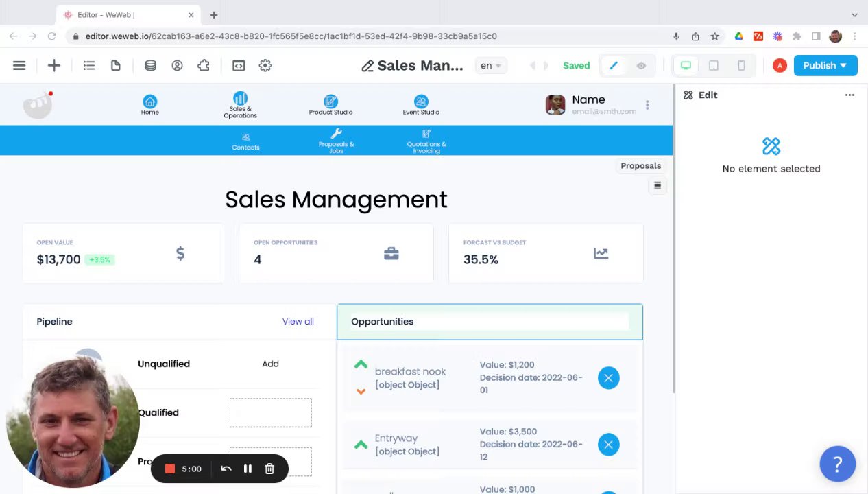The width and height of the screenshot is (868, 494).
Task: Click Home navigation item in page
Action: [150, 105]
